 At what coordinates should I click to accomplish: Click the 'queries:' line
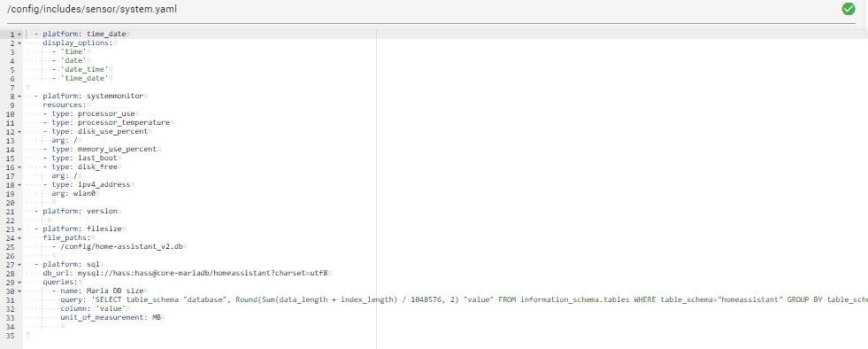pyautogui.click(x=60, y=282)
